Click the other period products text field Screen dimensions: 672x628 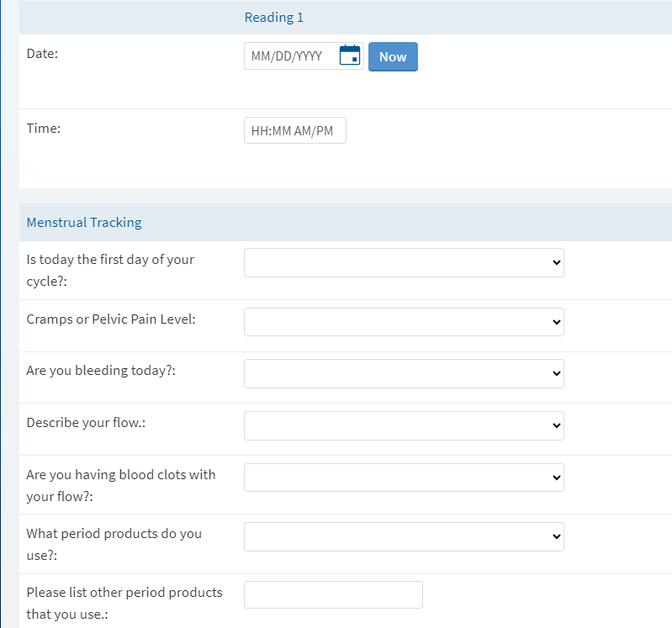333,594
